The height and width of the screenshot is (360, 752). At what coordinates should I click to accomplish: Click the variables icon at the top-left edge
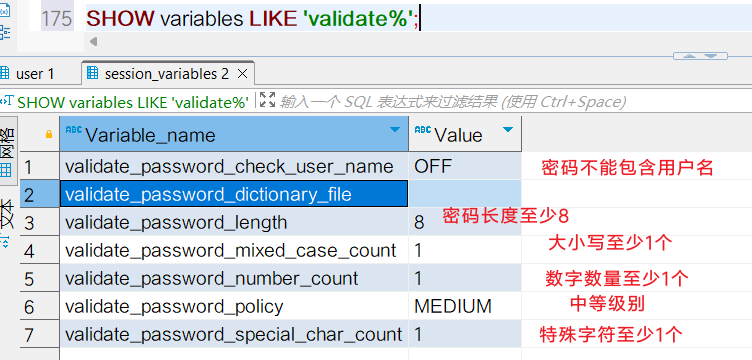coord(5,10)
